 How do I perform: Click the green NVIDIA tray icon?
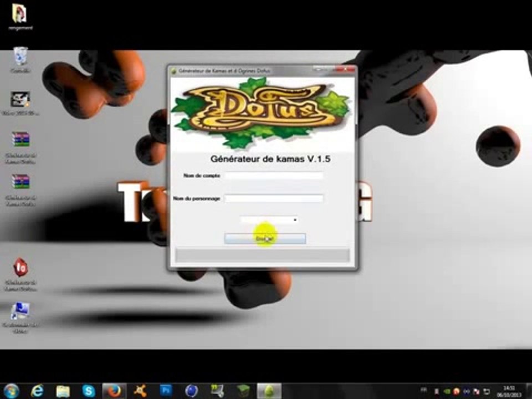[x=448, y=392]
